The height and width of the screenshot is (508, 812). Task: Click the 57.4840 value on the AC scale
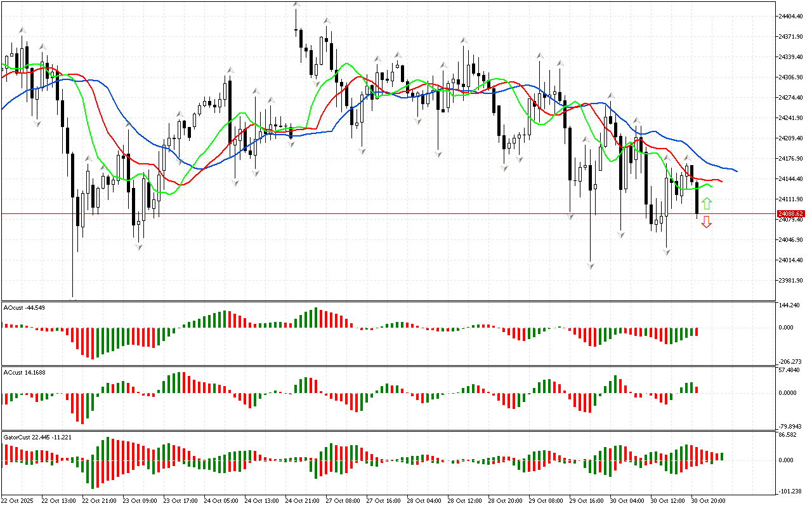[790, 370]
